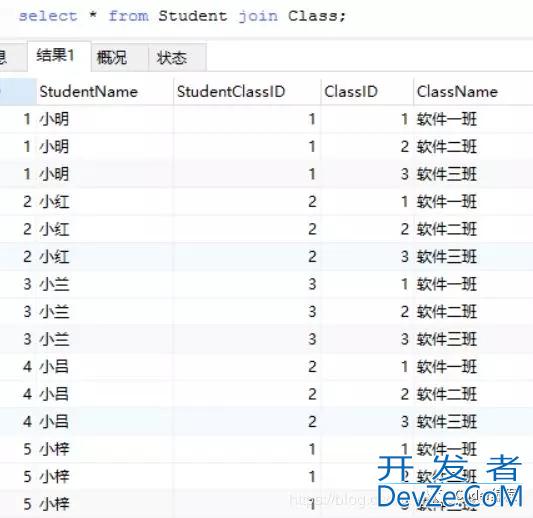Select StudentClassID value in 小红 软件三班 row
This screenshot has height=518, width=533.
312,257
